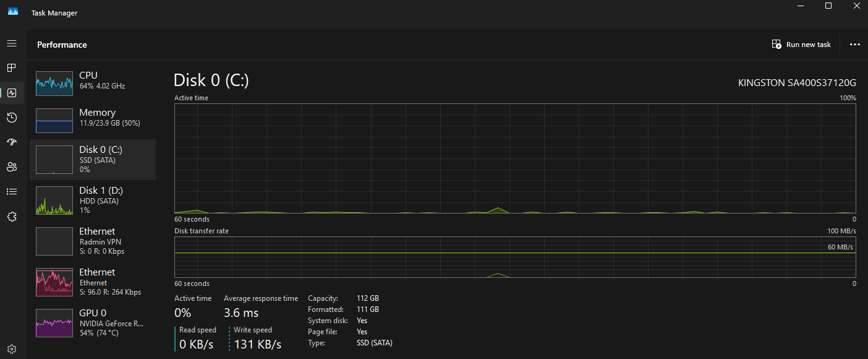Image resolution: width=868 pixels, height=359 pixels.
Task: Go to the Processes page icon
Action: point(12,67)
